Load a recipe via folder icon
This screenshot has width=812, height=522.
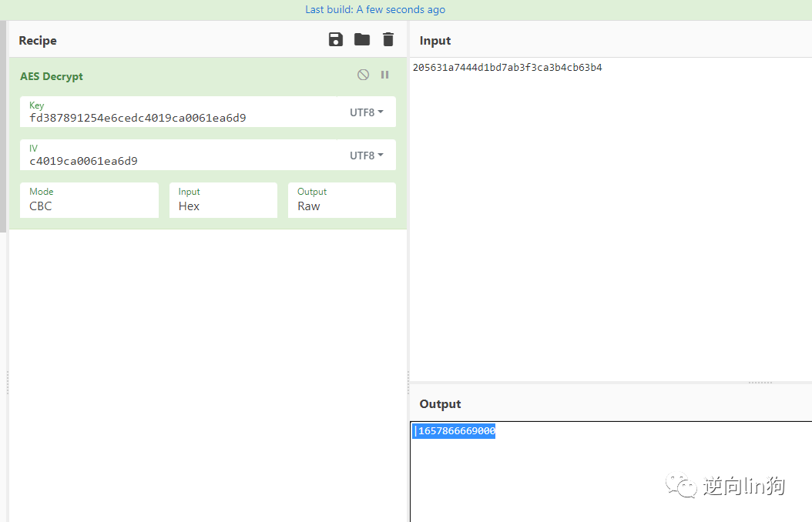[362, 39]
